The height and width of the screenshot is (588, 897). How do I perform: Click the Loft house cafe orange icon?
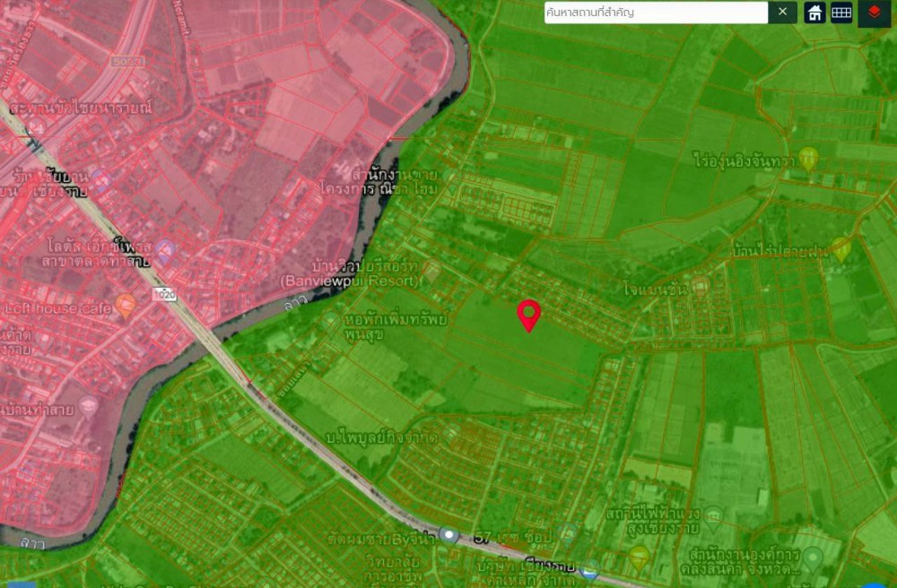pyautogui.click(x=126, y=307)
